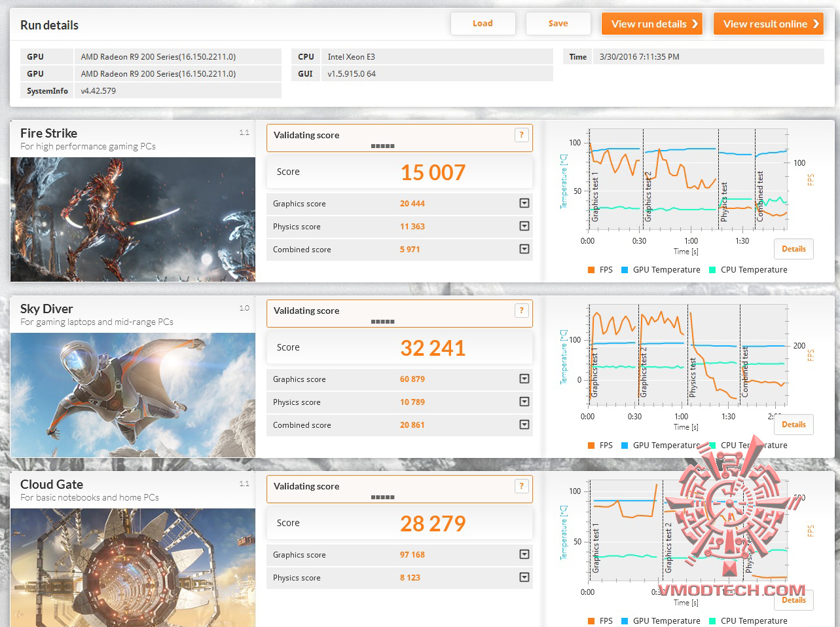The image size is (840, 627).
Task: Click Cloud Gate physics score value 8 123
Action: (x=410, y=578)
